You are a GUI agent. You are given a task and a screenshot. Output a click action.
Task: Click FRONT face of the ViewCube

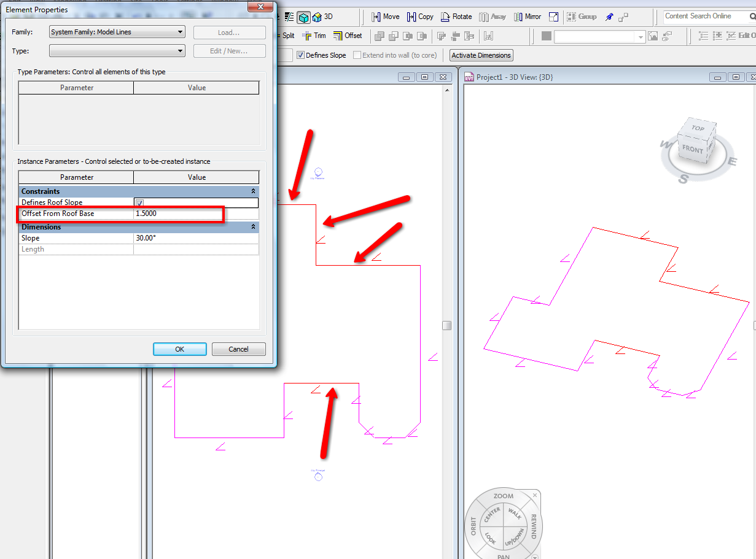click(x=692, y=149)
